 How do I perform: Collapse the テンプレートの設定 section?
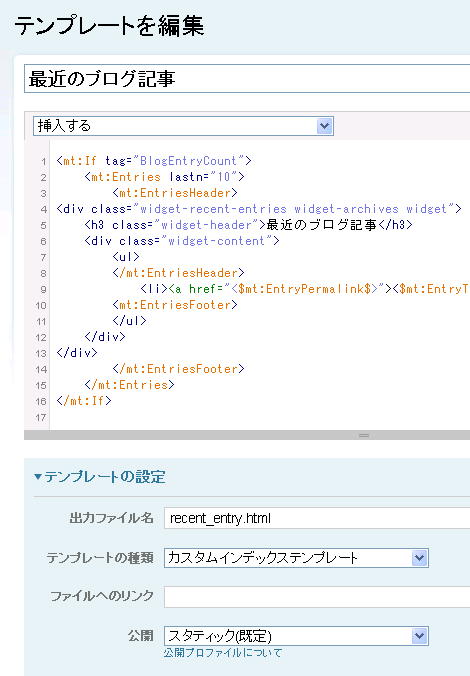[100, 477]
